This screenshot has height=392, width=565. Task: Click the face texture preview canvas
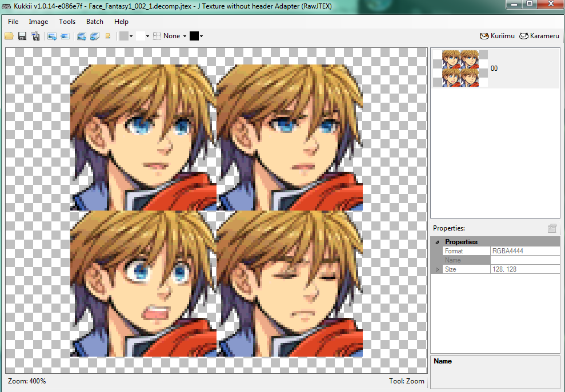[x=216, y=211]
